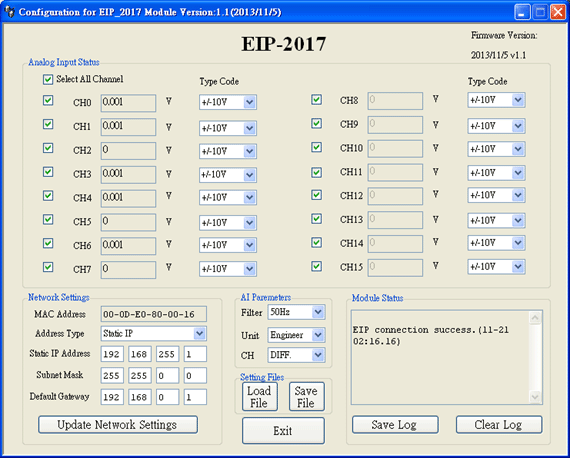Toggle the CH0 channel checkbox

click(x=48, y=100)
